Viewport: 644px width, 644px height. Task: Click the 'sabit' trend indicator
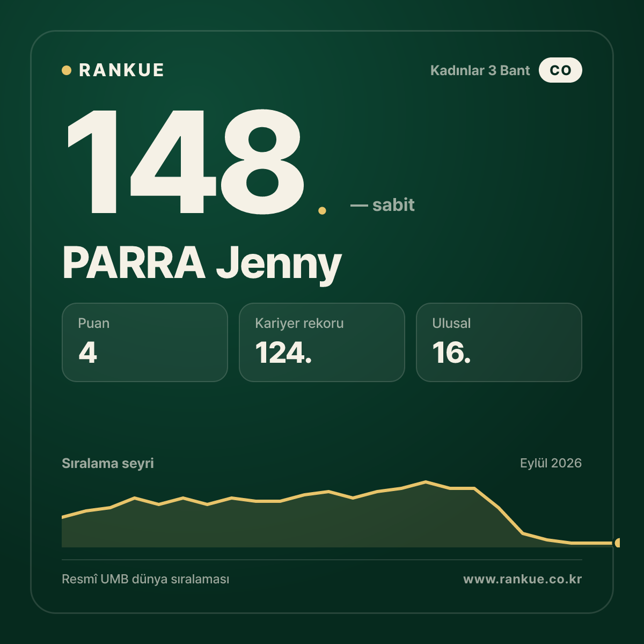pyautogui.click(x=382, y=205)
